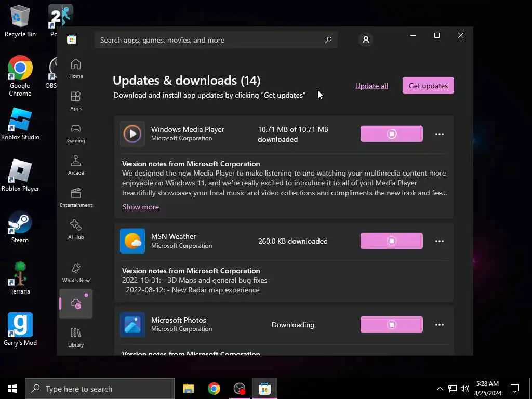Click Microsoft Store taskbar icon
The width and height of the screenshot is (532, 399).
click(x=264, y=389)
